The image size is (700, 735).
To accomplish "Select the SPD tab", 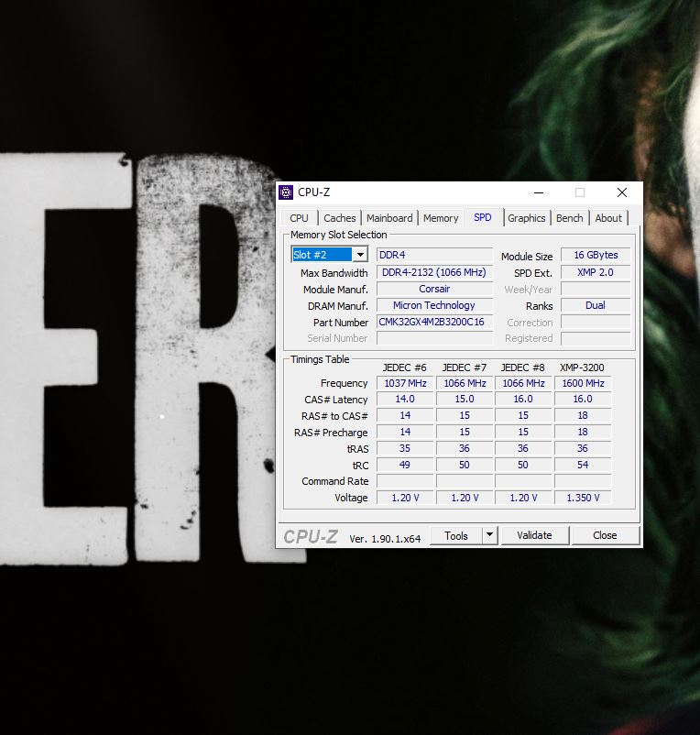I will pos(483,217).
